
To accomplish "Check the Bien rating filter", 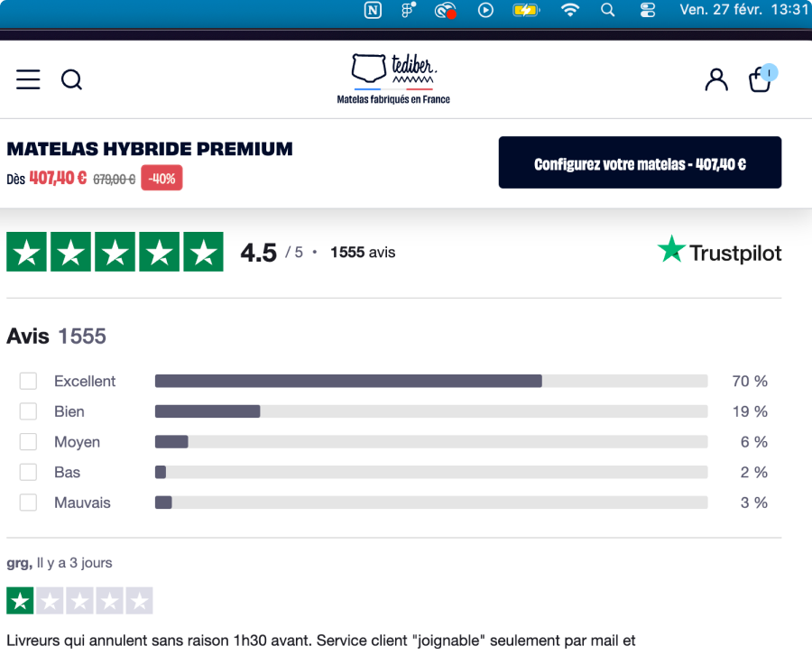I will 28,411.
